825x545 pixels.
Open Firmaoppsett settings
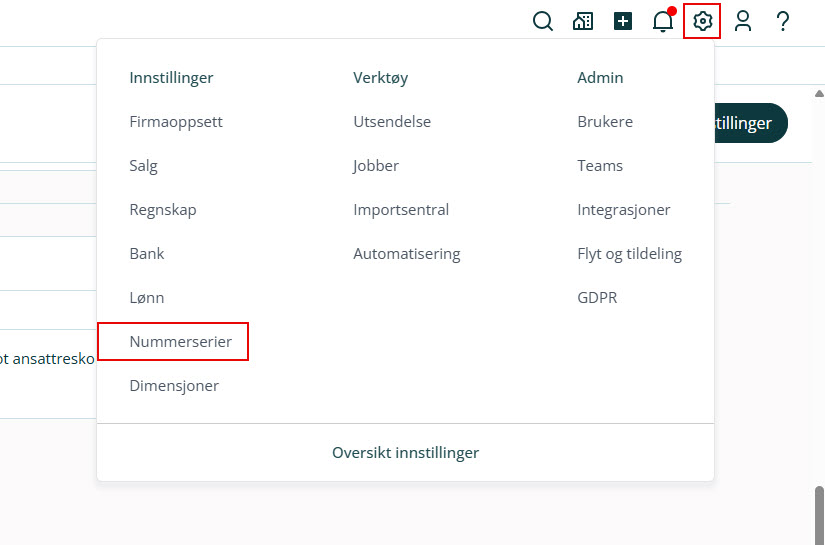tap(176, 122)
